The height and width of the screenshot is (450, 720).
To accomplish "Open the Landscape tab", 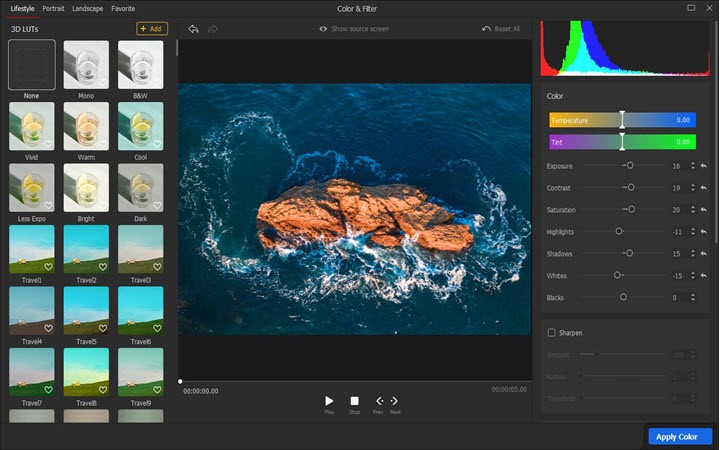I will coord(88,8).
